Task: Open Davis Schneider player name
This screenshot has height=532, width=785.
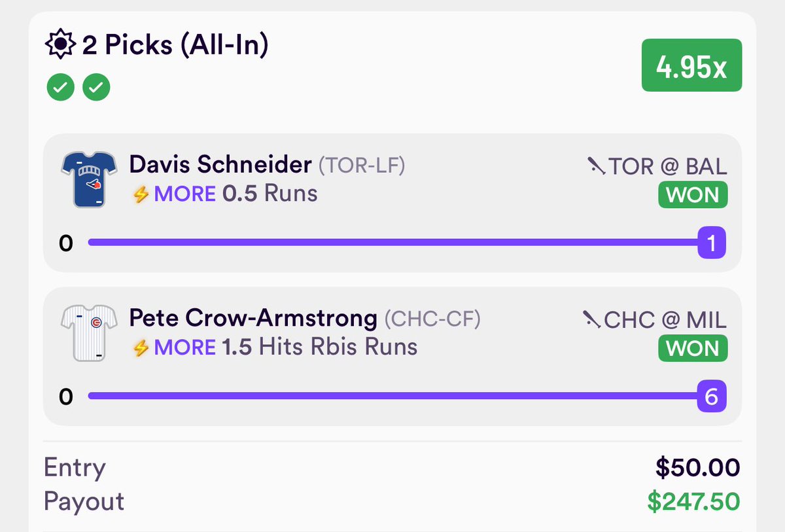Action: (x=220, y=165)
